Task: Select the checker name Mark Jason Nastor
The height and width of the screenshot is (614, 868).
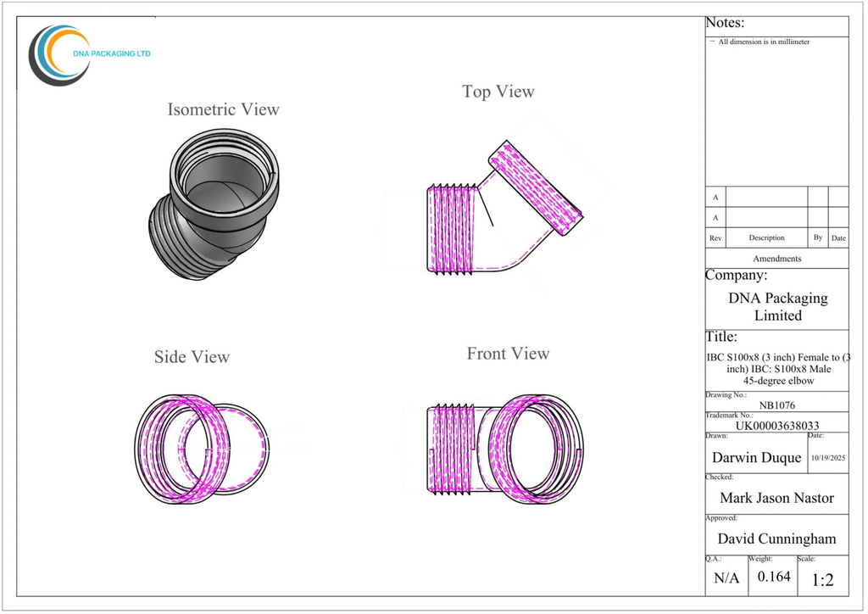Action: [776, 498]
